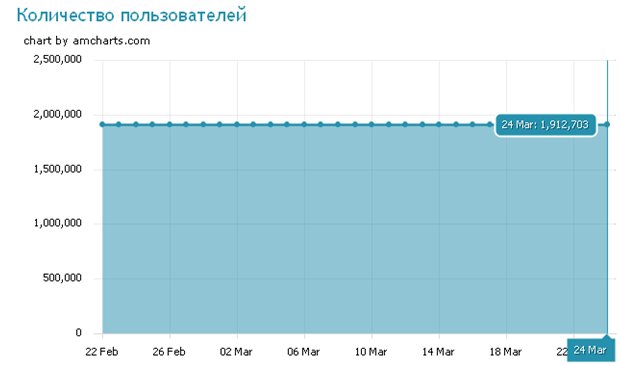Select the 26 Feb data point on line
This screenshot has height=366, width=620.
pos(170,125)
